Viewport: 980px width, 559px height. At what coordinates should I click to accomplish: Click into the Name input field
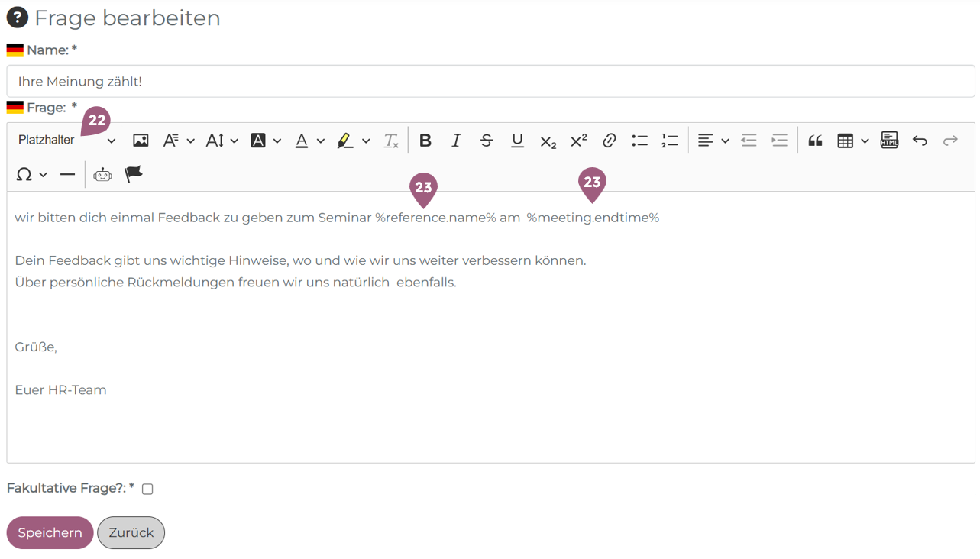click(x=490, y=82)
